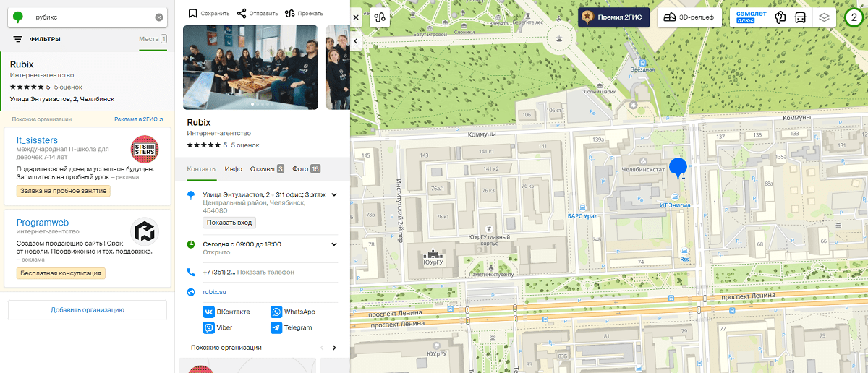Click the Показать вход button
The image size is (868, 373).
coord(229,223)
